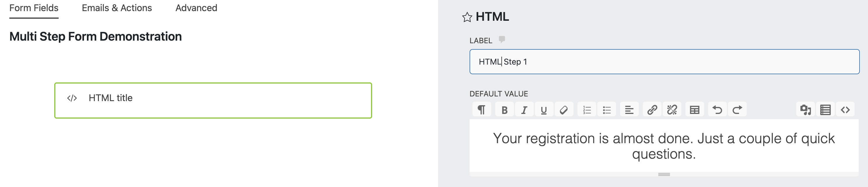Apply italic formatting to the default value text
This screenshot has height=187, width=868.
coord(524,109)
